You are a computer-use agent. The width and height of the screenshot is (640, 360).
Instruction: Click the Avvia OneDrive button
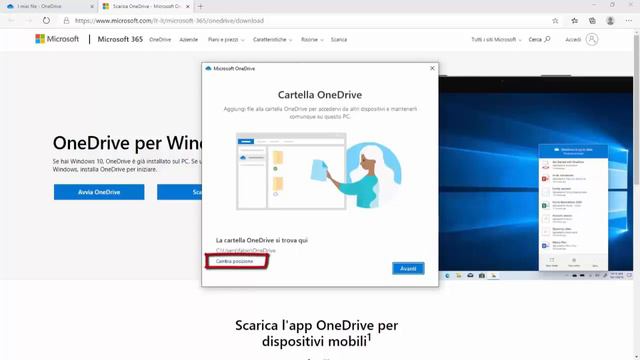pos(99,192)
